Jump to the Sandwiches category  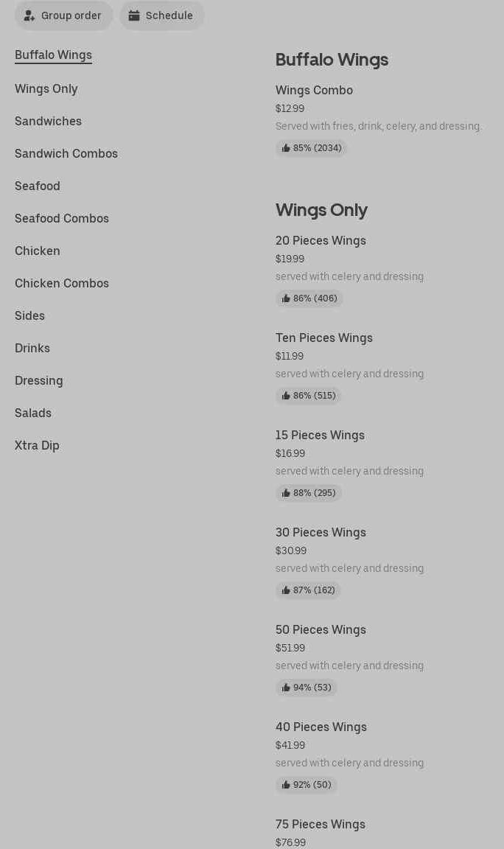click(48, 121)
